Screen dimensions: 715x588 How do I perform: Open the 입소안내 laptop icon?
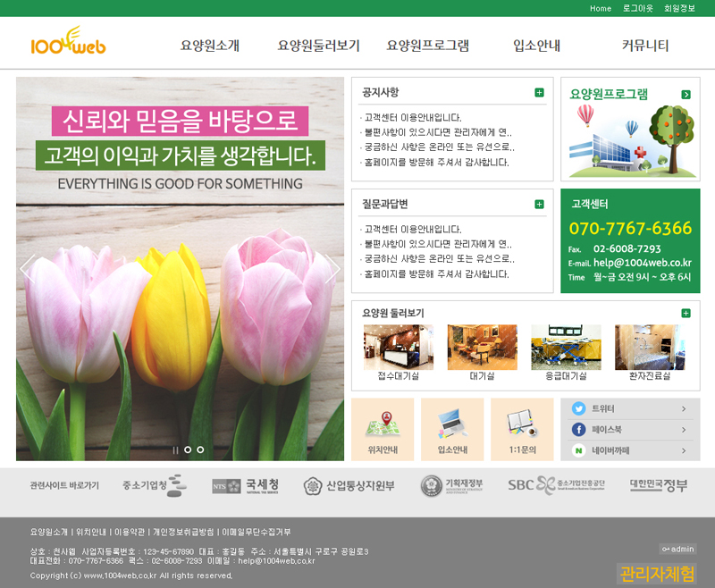click(451, 422)
